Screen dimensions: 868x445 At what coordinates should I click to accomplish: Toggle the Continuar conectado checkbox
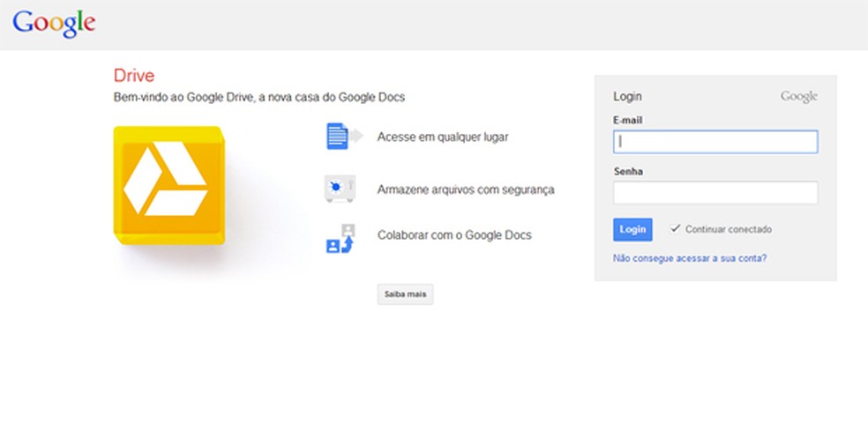675,228
